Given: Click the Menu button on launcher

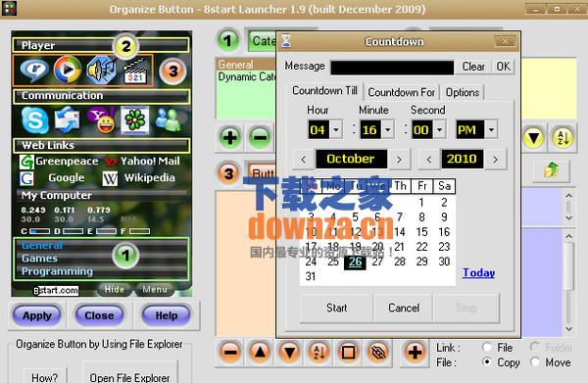Looking at the screenshot, I should tap(155, 289).
